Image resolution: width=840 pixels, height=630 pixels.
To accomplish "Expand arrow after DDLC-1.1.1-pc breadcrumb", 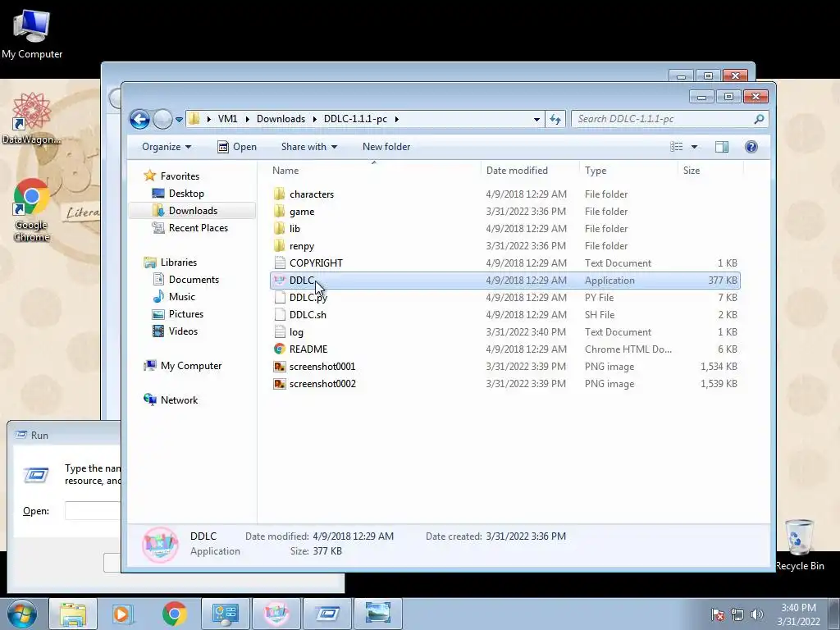I will point(397,119).
